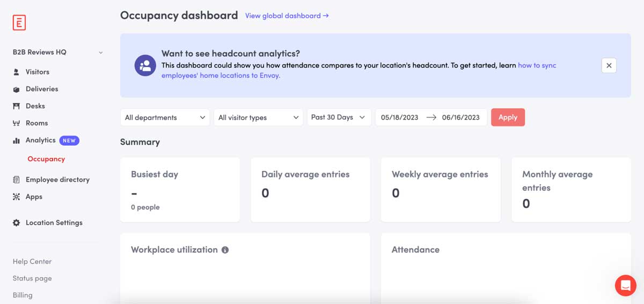This screenshot has width=644, height=304.
Task: Click the NEW badge next to Analytics
Action: pyautogui.click(x=69, y=140)
